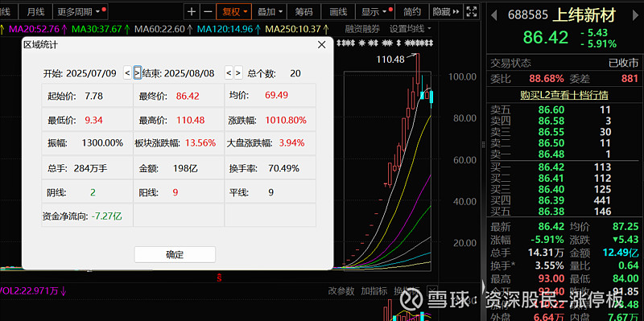
Task: Step end date backward with < button
Action: [229, 73]
